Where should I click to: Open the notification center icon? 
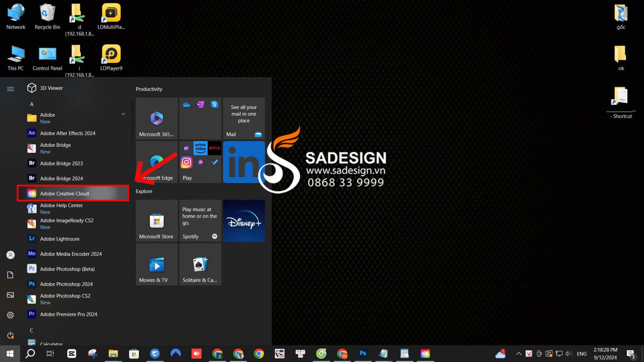click(x=631, y=354)
